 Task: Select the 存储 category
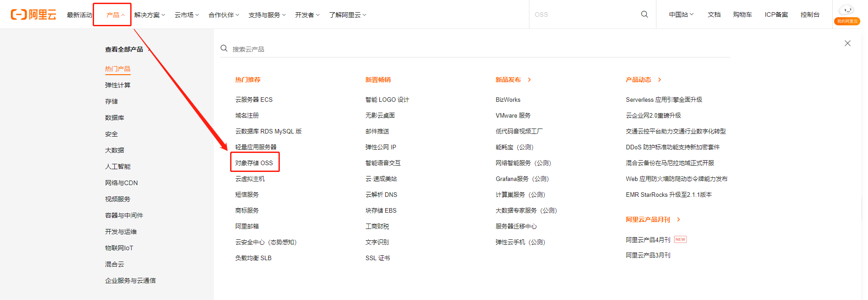[111, 101]
